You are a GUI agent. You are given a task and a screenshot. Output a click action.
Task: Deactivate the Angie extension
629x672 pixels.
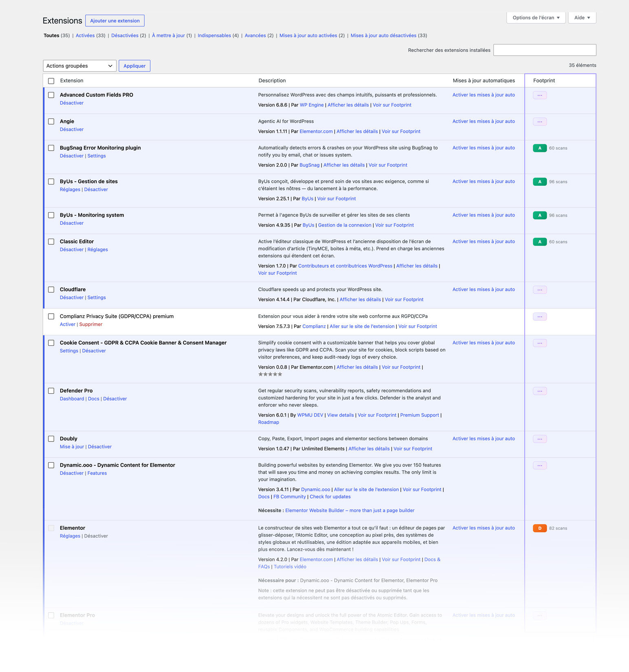coord(72,130)
